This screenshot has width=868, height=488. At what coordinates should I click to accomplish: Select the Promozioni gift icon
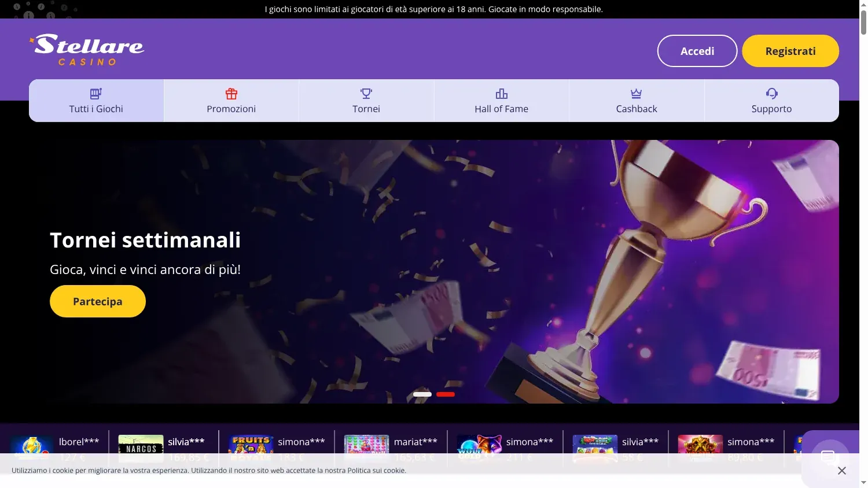(x=231, y=94)
